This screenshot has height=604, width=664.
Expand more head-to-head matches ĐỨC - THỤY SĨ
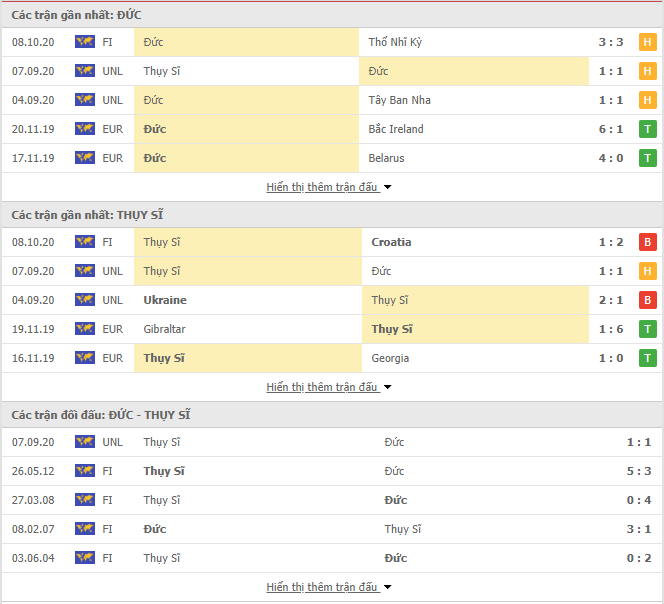click(x=329, y=587)
